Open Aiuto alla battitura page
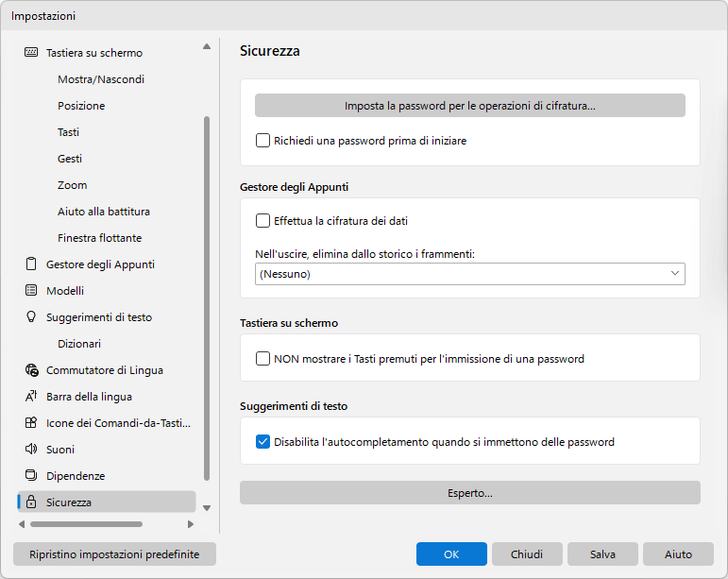 [x=104, y=212]
